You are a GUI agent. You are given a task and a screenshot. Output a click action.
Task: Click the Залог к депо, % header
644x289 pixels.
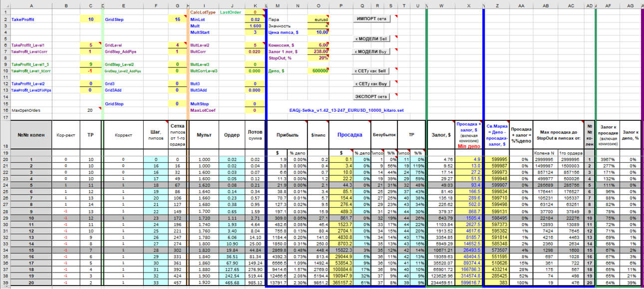click(630, 135)
